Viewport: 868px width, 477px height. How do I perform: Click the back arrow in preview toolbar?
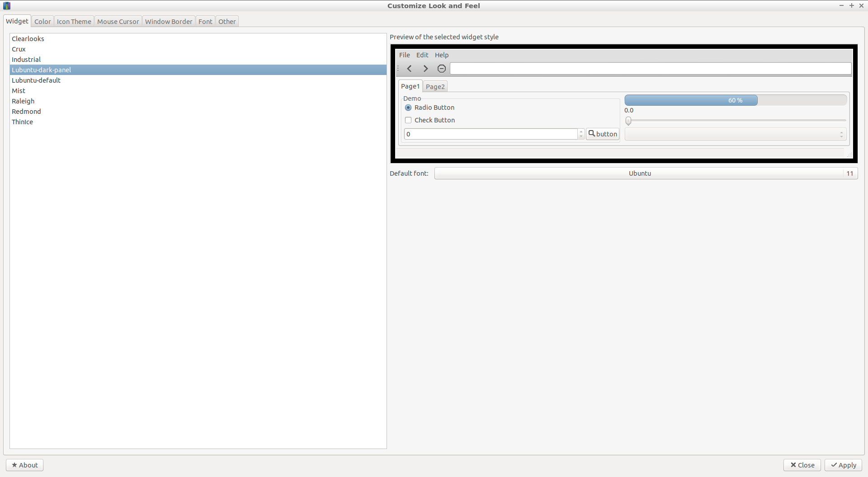[x=410, y=69]
